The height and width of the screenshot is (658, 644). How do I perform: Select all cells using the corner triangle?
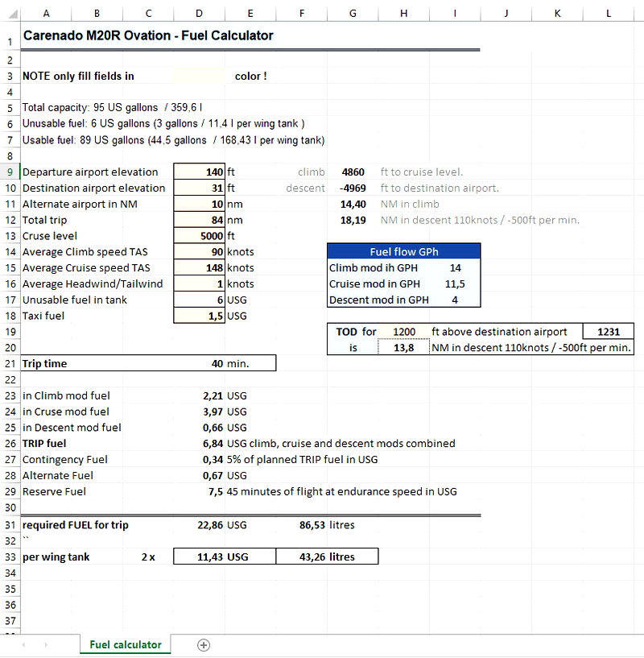tap(10, 13)
